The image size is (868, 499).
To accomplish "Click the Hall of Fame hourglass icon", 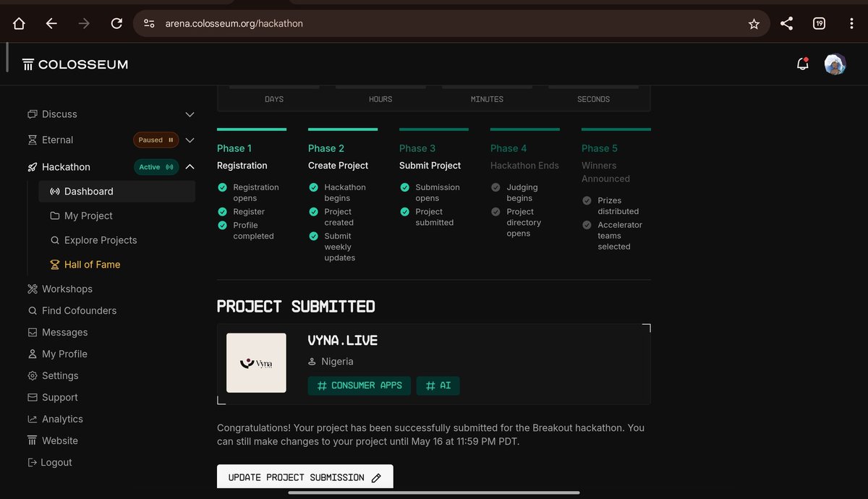I will click(x=55, y=265).
